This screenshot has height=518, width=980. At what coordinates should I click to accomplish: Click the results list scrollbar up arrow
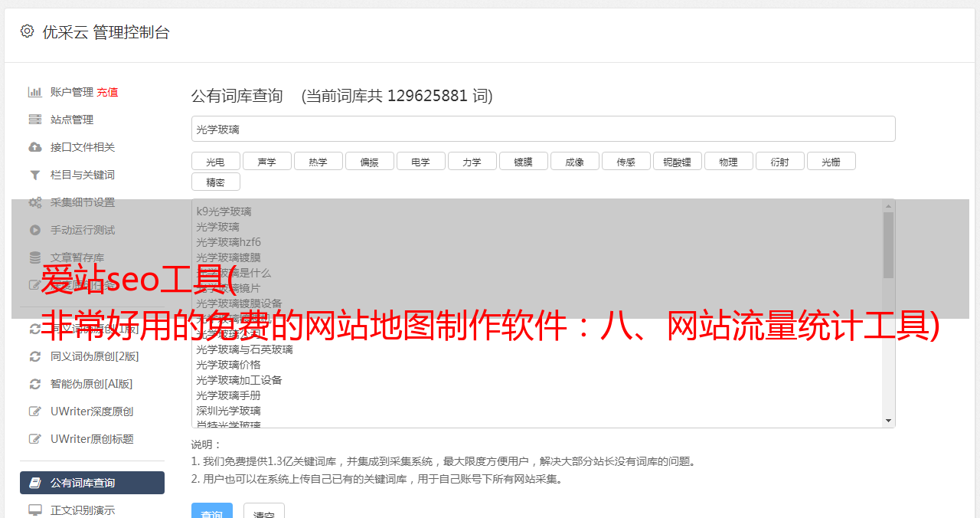888,206
